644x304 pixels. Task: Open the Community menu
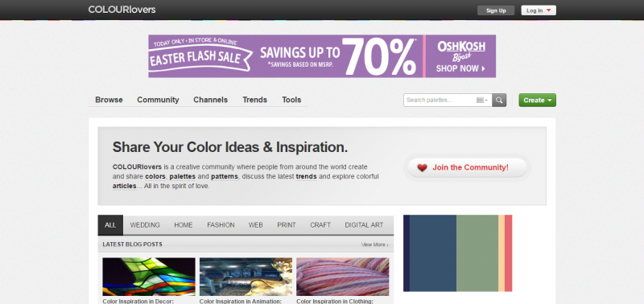pos(158,100)
